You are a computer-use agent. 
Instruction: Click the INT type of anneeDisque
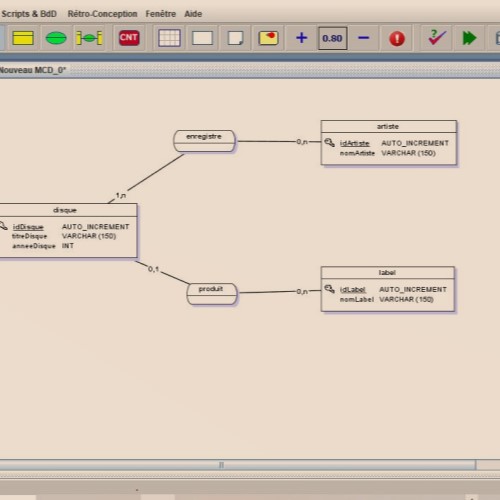(x=68, y=246)
